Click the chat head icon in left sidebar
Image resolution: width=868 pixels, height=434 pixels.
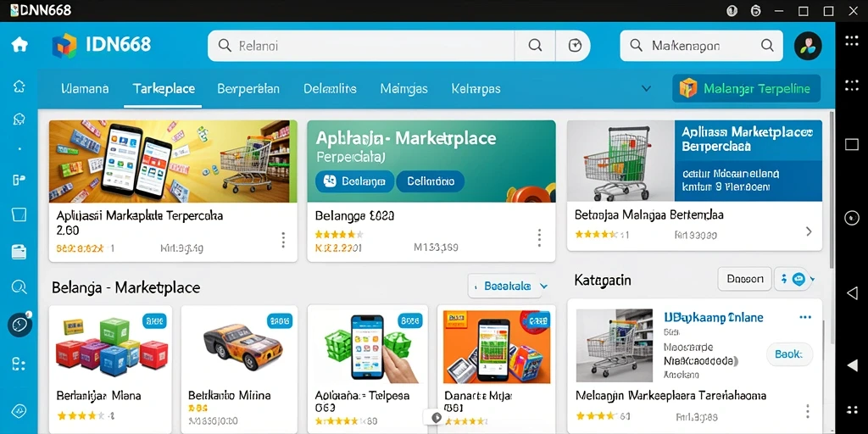click(19, 119)
